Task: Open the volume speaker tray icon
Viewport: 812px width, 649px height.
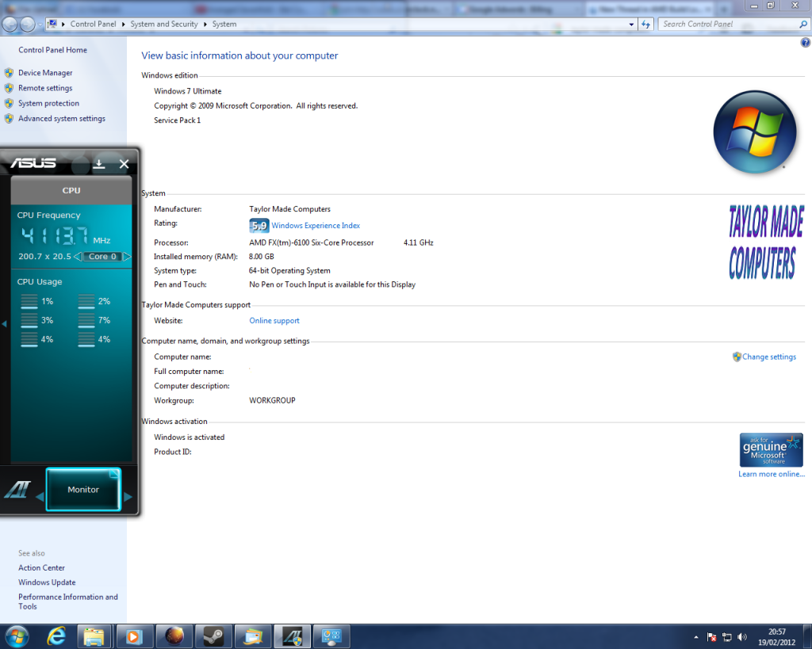Action: pyautogui.click(x=742, y=637)
